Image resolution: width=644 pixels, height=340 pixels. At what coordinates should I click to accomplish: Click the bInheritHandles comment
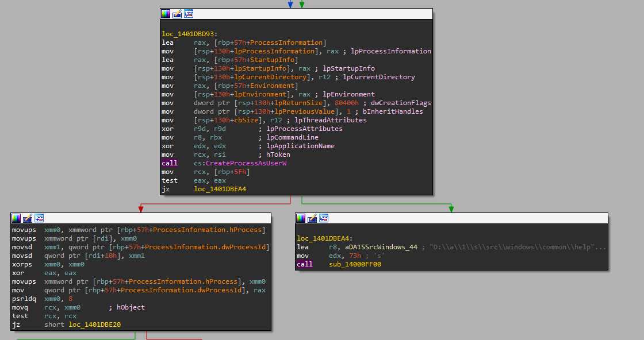pos(393,111)
